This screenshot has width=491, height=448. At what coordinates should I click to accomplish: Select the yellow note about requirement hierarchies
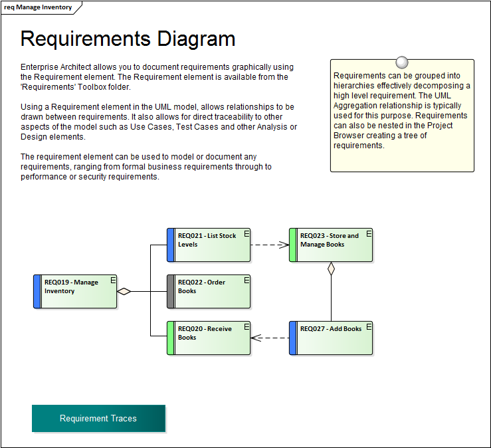[402, 126]
